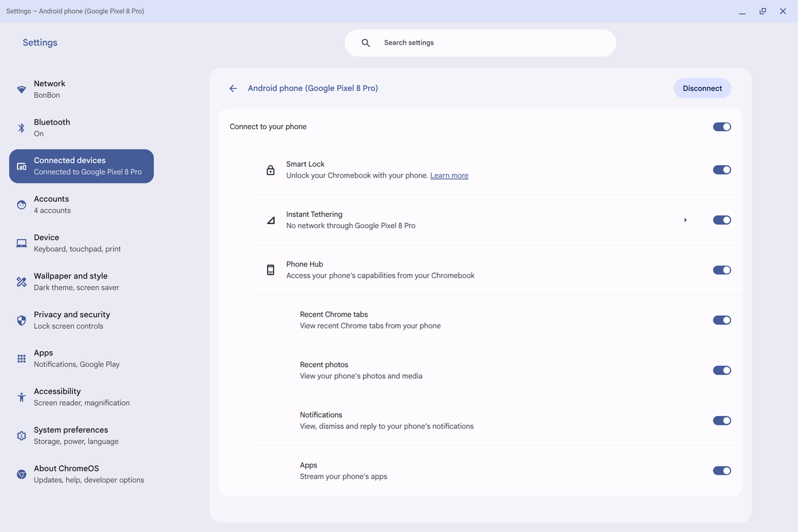798x532 pixels.
Task: Click the System preferences gear icon
Action: click(21, 436)
